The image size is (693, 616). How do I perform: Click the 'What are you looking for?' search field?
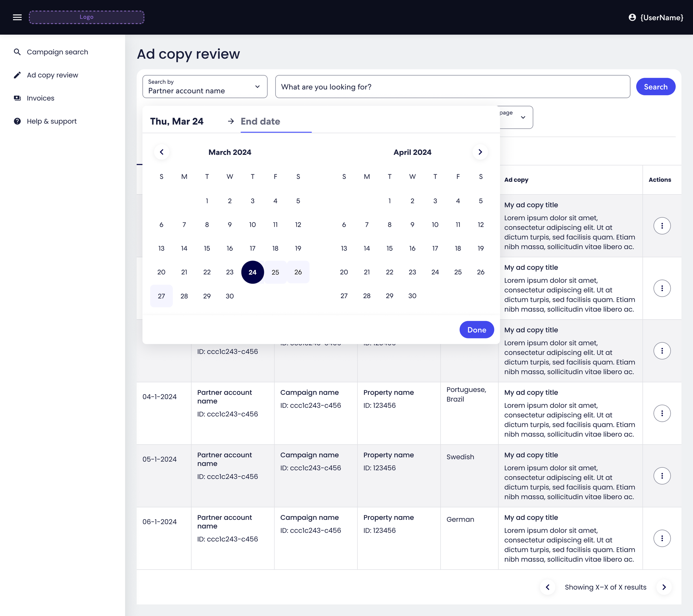coord(453,87)
